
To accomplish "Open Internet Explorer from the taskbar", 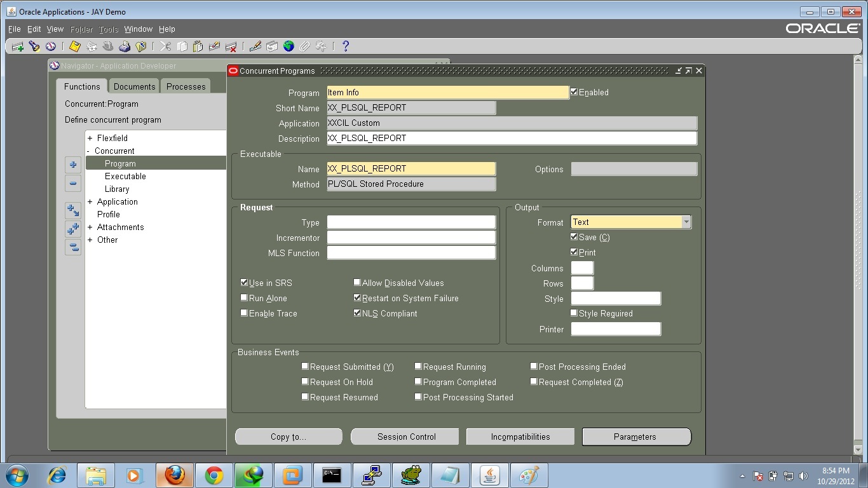I will click(x=57, y=475).
